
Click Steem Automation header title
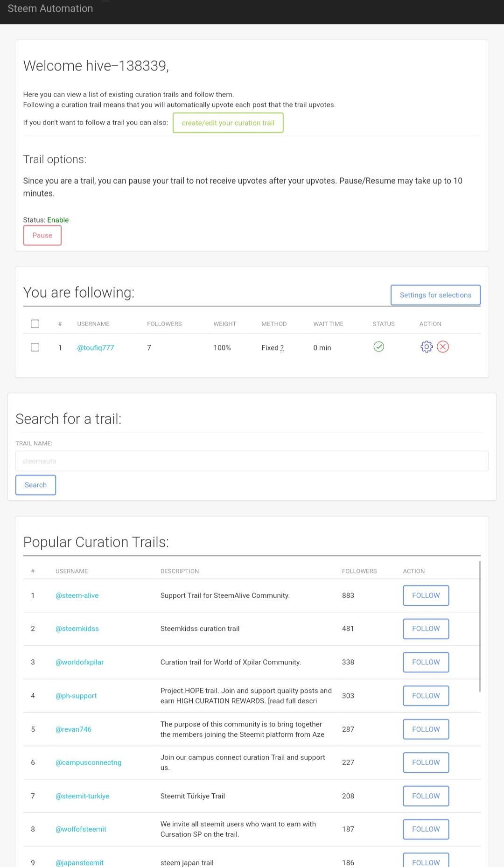pyautogui.click(x=50, y=8)
